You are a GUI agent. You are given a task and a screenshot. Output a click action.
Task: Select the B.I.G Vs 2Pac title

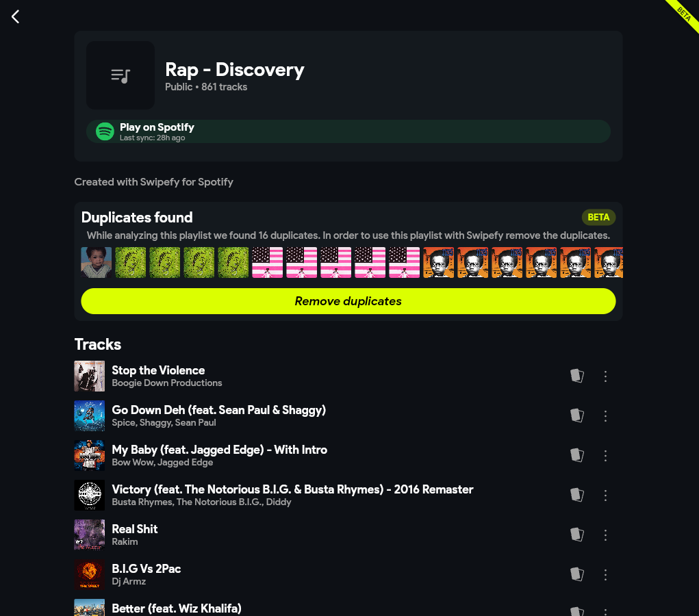click(147, 569)
